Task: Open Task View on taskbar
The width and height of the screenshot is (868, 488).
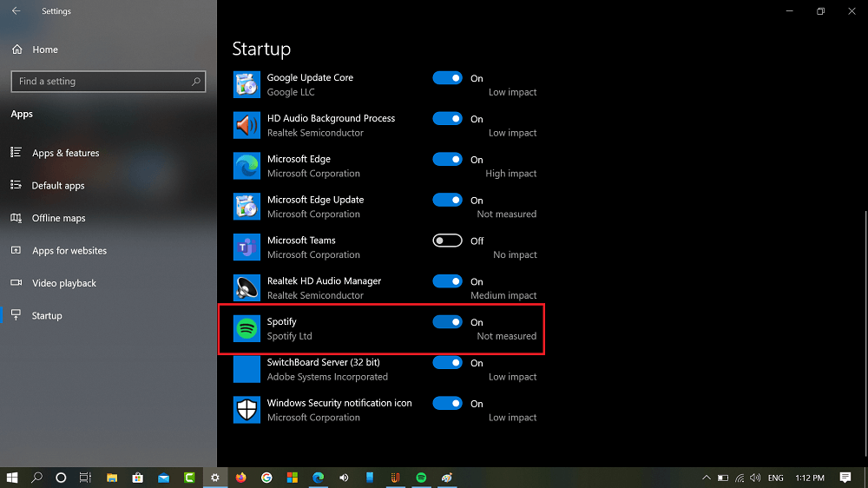Action: 85,478
